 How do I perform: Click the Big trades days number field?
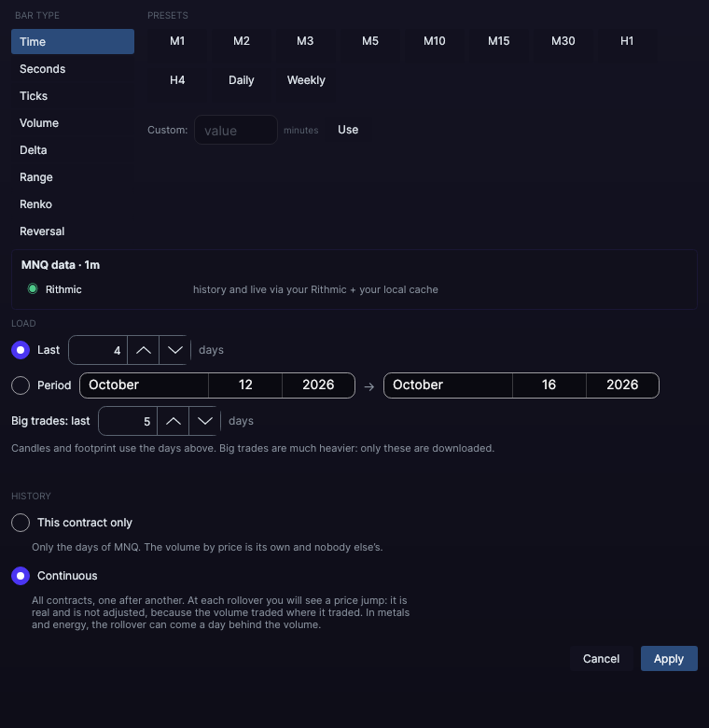pyautogui.click(x=128, y=421)
